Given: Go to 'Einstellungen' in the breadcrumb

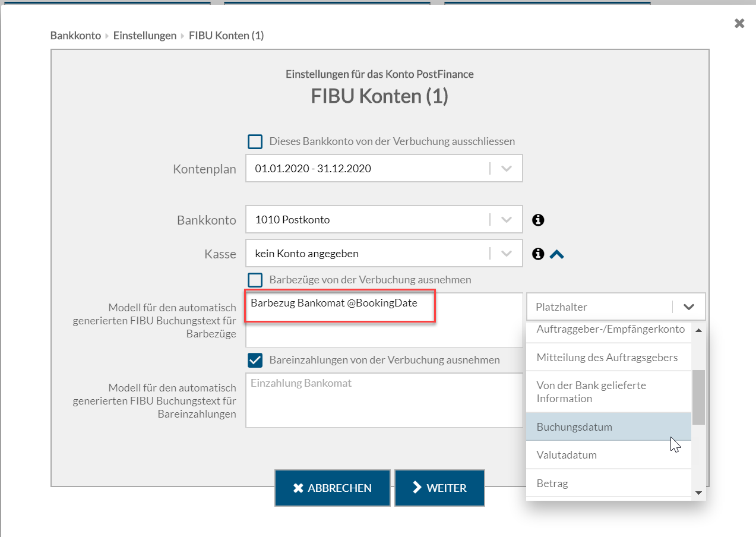Looking at the screenshot, I should (x=145, y=36).
